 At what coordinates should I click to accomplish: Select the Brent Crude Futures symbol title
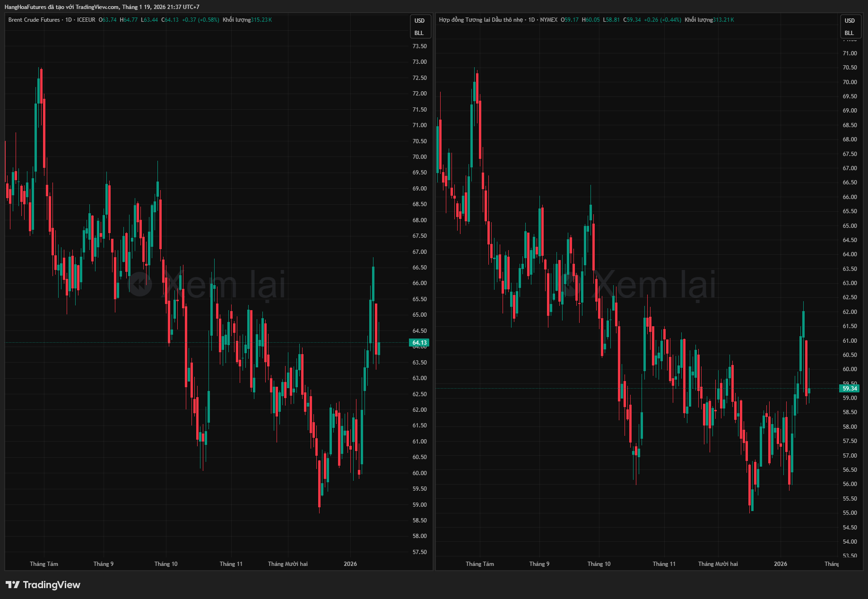pos(34,20)
